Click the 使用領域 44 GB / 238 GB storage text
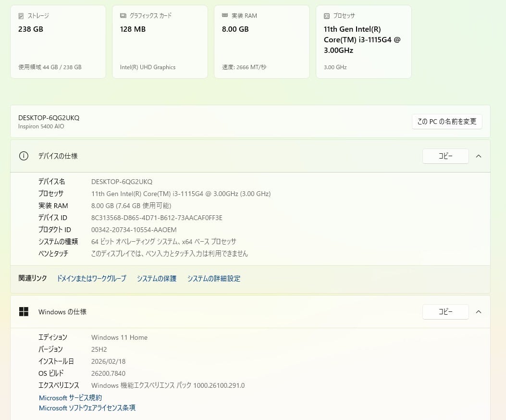This screenshot has width=506, height=420. coord(50,67)
